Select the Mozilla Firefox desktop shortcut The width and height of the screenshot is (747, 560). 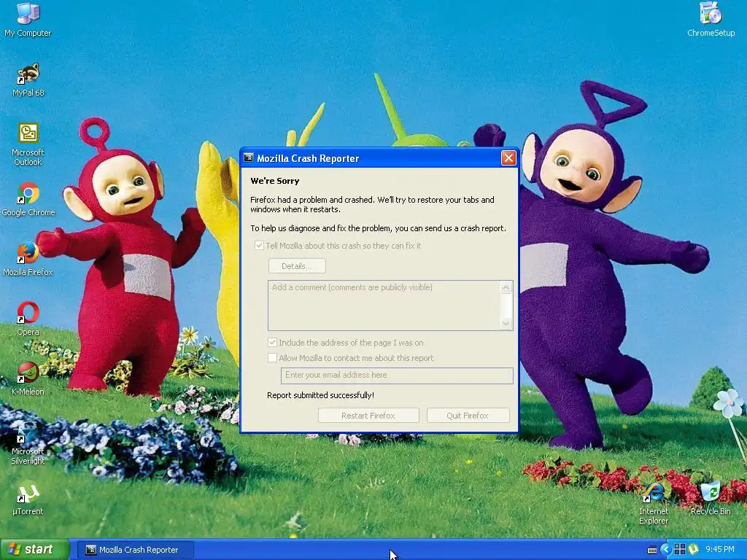28,259
